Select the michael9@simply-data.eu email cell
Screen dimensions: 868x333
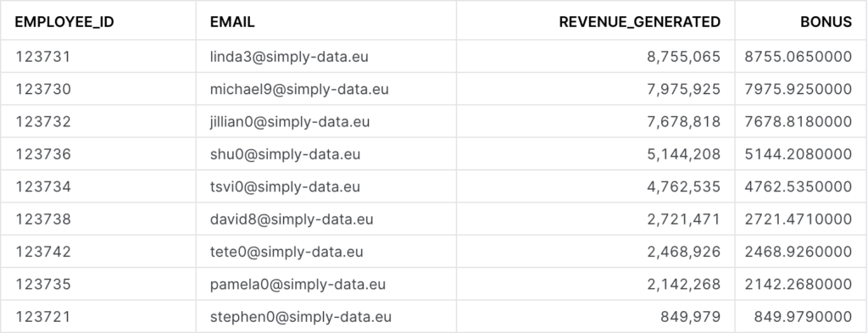(326, 89)
